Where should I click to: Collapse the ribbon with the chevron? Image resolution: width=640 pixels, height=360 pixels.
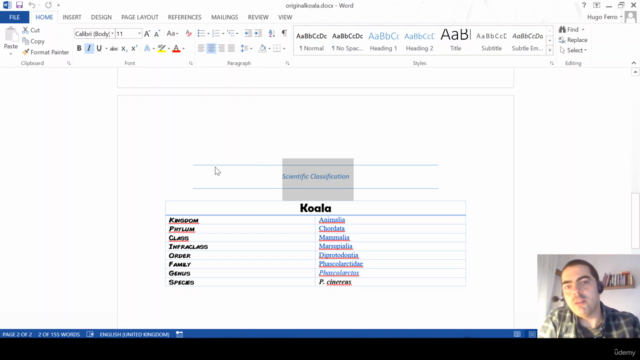coord(633,63)
